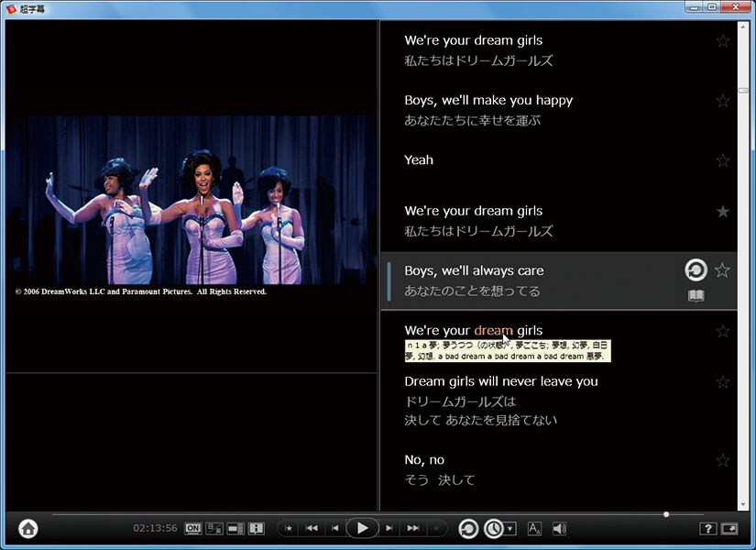756x550 pixels.
Task: Jump to the previous bookmarked line
Action: point(289,528)
